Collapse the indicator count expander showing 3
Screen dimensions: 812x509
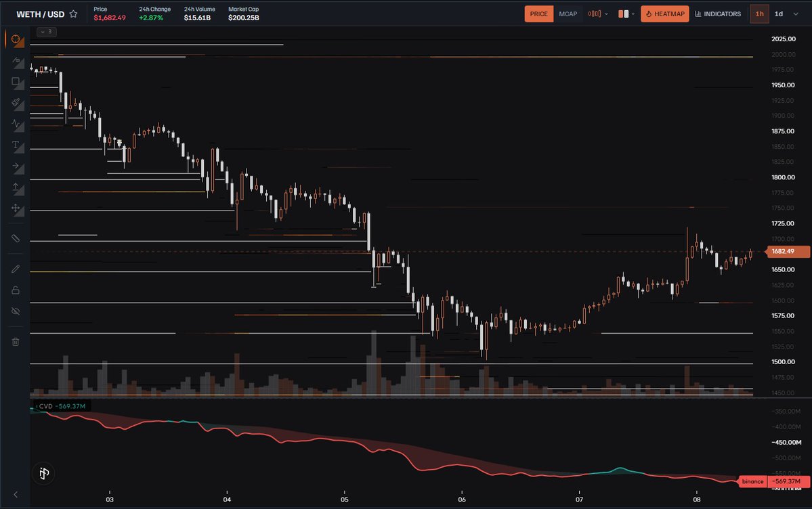pos(47,32)
